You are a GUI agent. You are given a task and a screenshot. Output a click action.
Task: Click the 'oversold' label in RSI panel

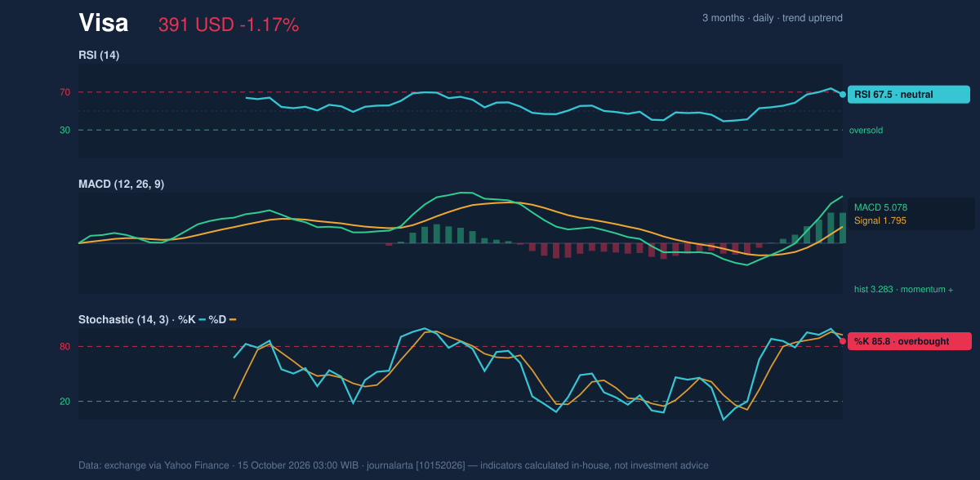point(866,130)
